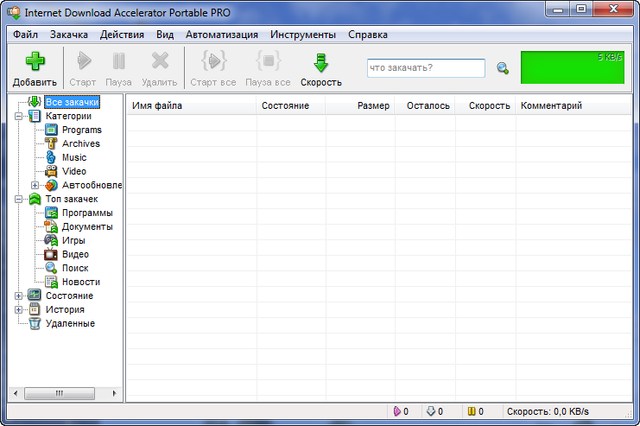Image resolution: width=640 pixels, height=426 pixels.
Task: Expand the Автообновление tree node
Action: (x=35, y=185)
